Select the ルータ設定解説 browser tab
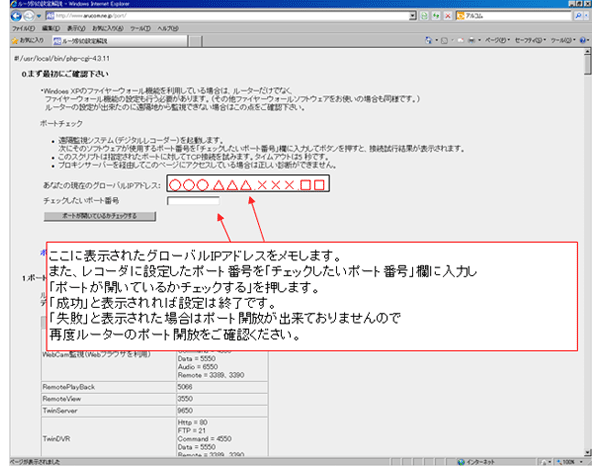The height and width of the screenshot is (466, 600). point(119,41)
